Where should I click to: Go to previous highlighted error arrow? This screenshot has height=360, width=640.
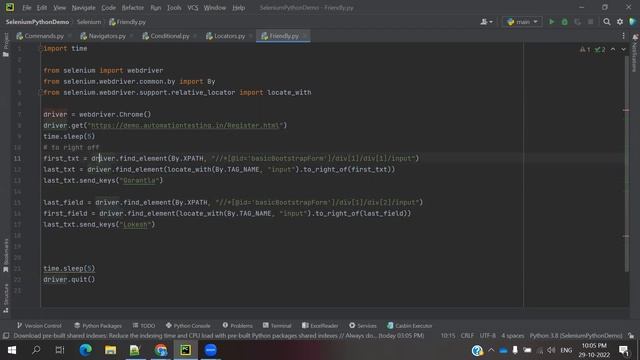613,49
